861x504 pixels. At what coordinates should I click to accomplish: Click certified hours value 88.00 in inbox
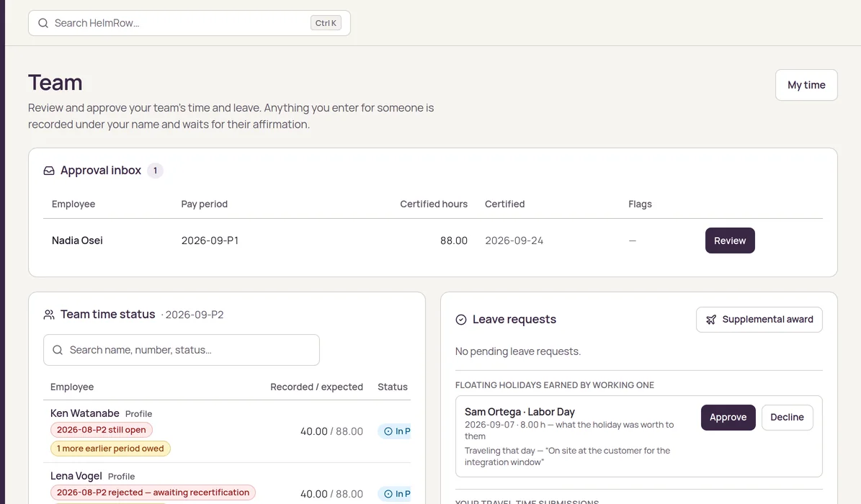point(454,240)
